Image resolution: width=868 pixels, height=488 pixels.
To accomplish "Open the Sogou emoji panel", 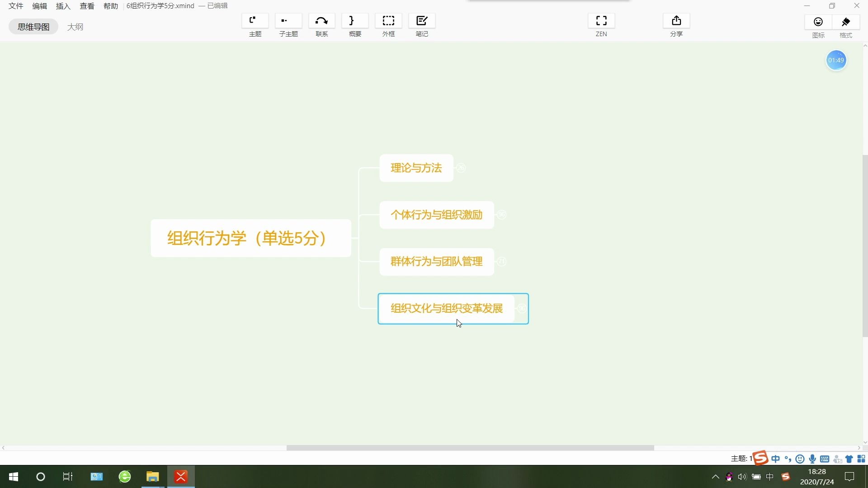I will (800, 459).
